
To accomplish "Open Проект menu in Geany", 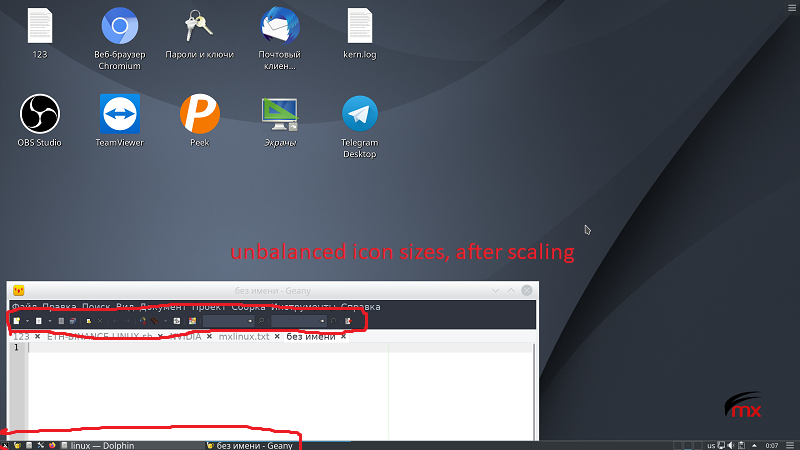I will click(209, 307).
